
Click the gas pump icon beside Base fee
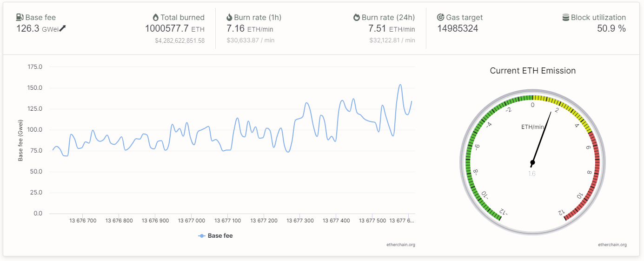coord(20,17)
